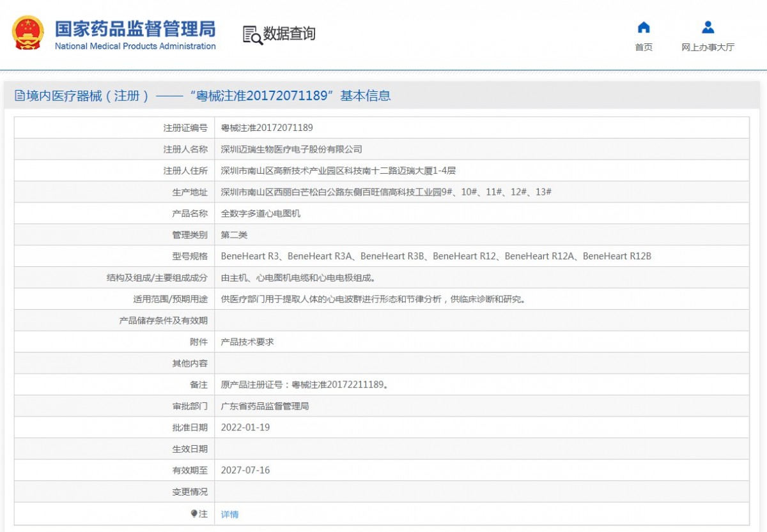Image resolution: width=767 pixels, height=532 pixels.
Task: Select the 迈瑞大厦1-4层 registrant address
Action: (338, 171)
